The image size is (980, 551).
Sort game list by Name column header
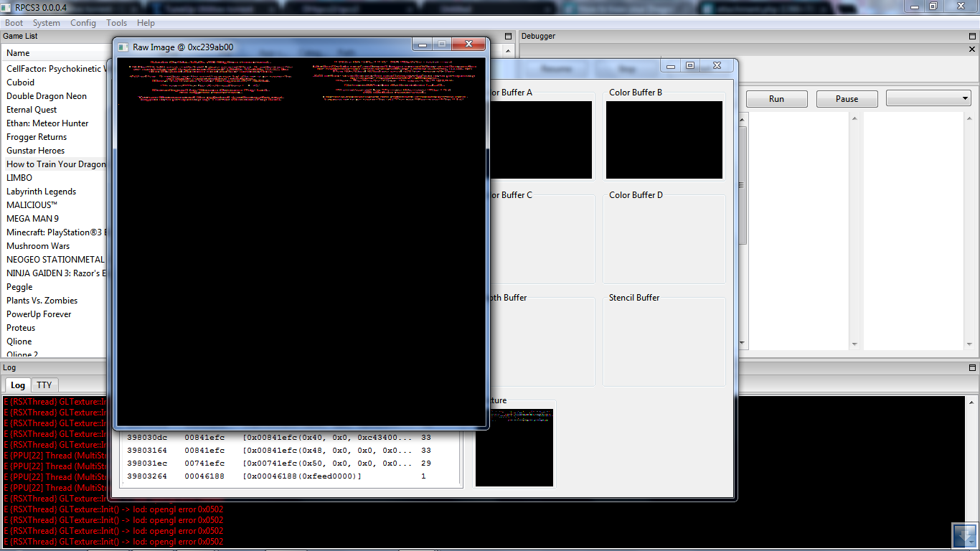[x=19, y=53]
